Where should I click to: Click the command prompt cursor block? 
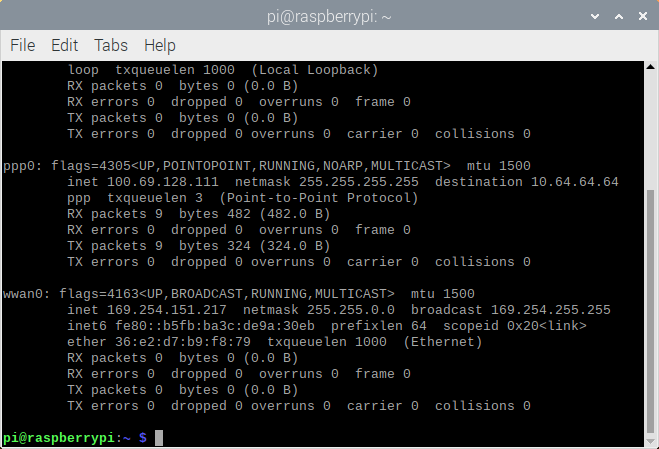[x=159, y=438]
